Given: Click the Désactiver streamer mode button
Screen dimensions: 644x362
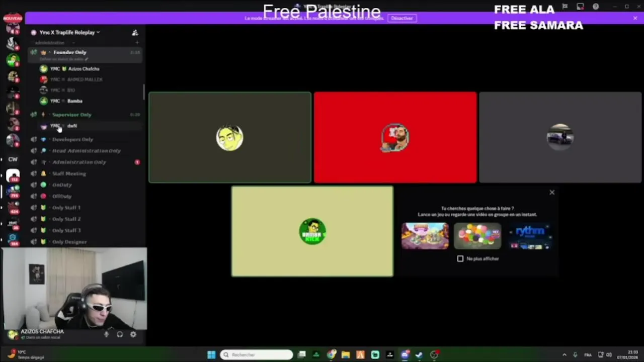Looking at the screenshot, I should pyautogui.click(x=401, y=18).
